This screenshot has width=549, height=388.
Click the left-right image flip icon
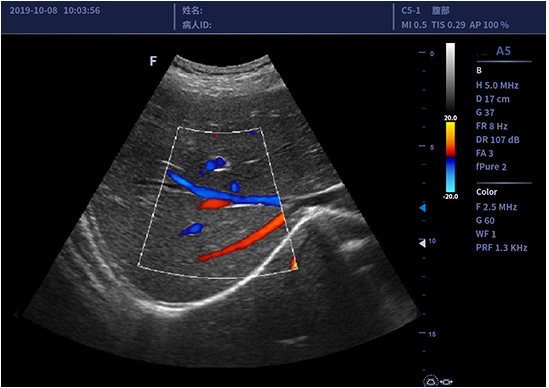(446, 382)
